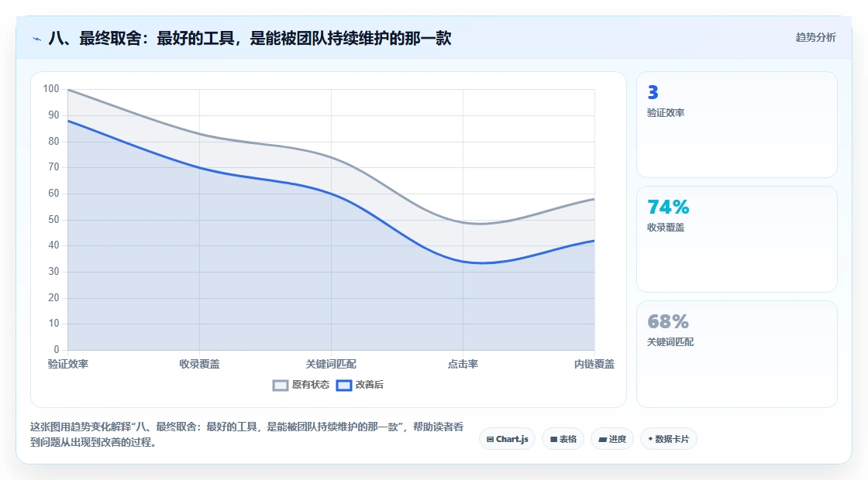Click the 关键词匹配 label under 68%
The image size is (868, 480).
[x=670, y=341]
